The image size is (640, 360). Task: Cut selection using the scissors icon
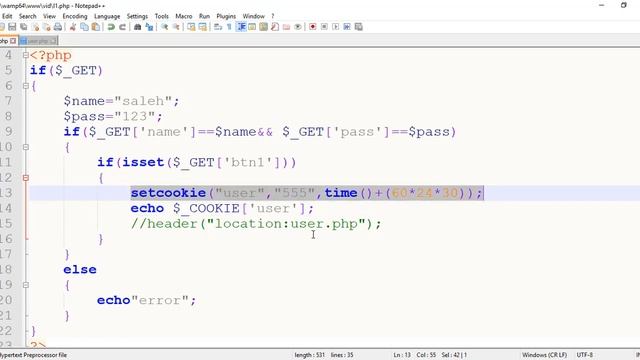coord(73,27)
